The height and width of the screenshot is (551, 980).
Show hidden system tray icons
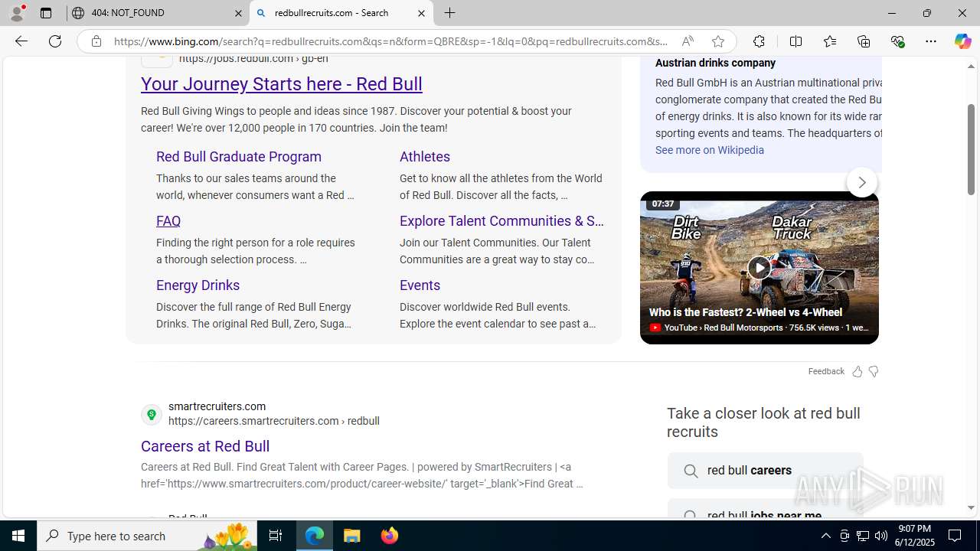825,536
